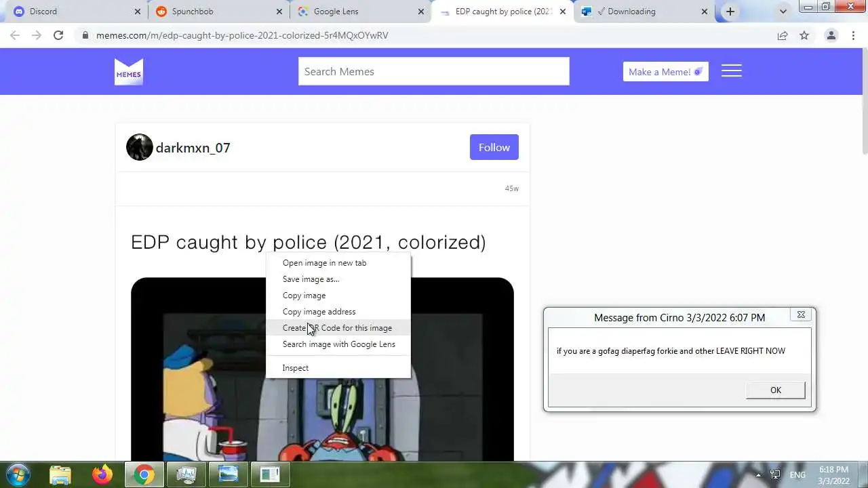
Task: Click darkmxn_07 username link
Action: [193, 148]
